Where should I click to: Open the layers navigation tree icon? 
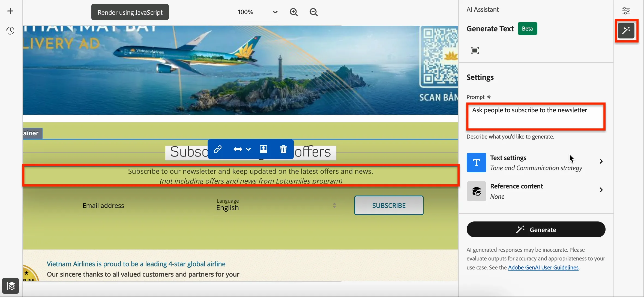click(11, 286)
